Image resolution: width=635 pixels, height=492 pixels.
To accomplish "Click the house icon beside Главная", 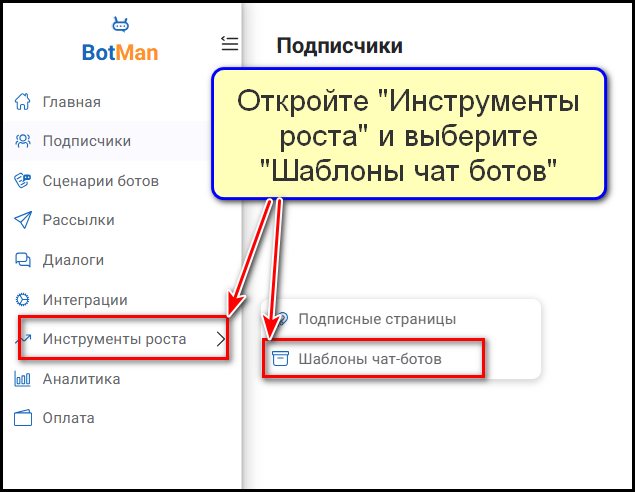I will (23, 102).
